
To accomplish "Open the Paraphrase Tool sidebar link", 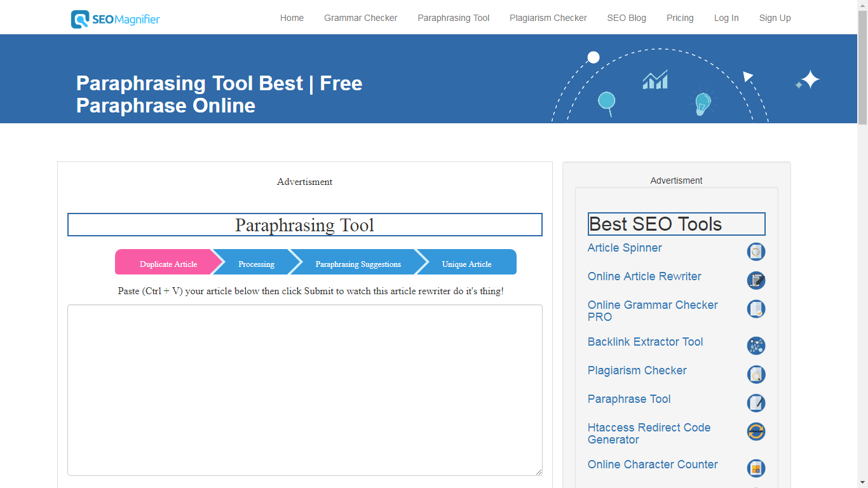I will 629,399.
